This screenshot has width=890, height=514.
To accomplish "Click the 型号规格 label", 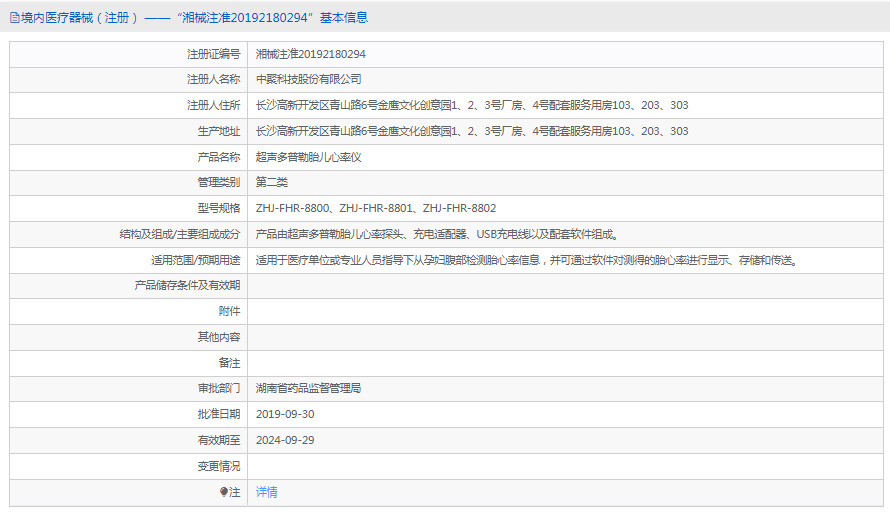I will (x=219, y=209).
